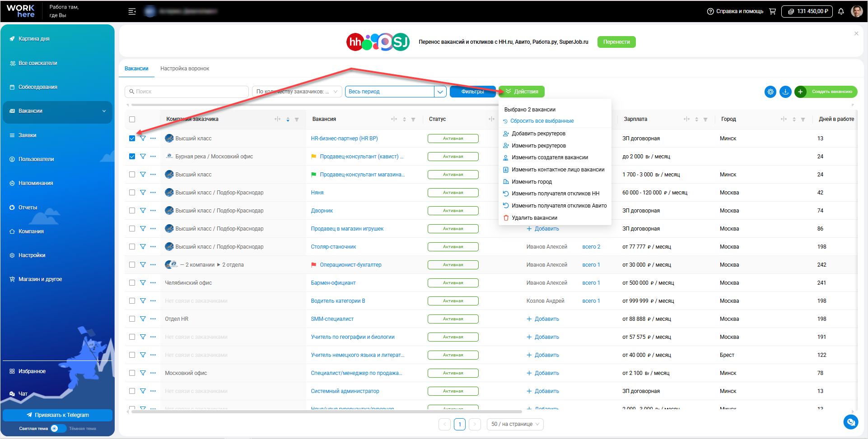Check Водитель категории B row checkbox
Viewport: 868px width, 439px height.
pyautogui.click(x=132, y=301)
